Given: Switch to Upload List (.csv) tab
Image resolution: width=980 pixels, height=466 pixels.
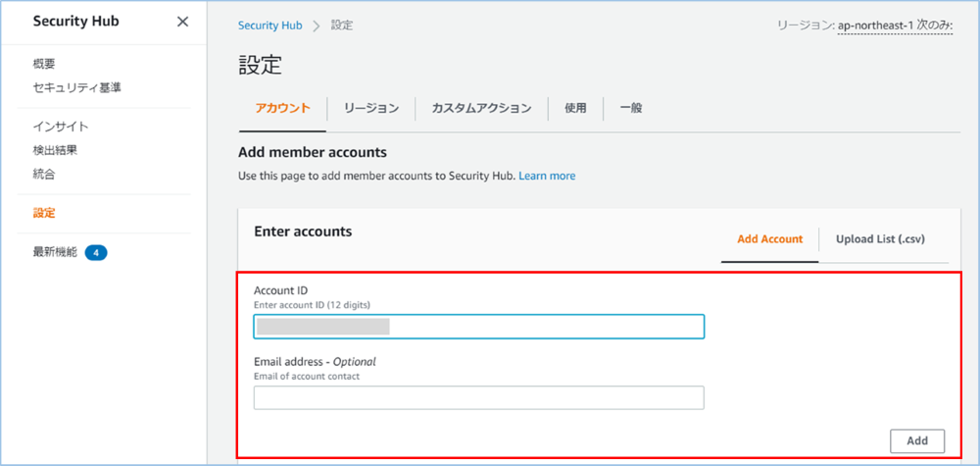Looking at the screenshot, I should point(880,238).
